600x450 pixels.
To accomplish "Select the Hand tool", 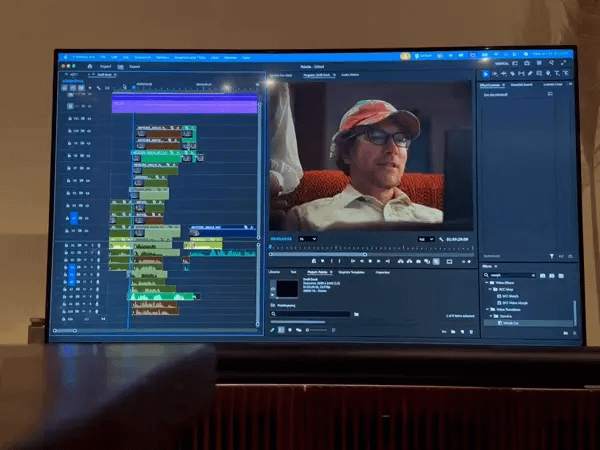I will click(x=548, y=73).
